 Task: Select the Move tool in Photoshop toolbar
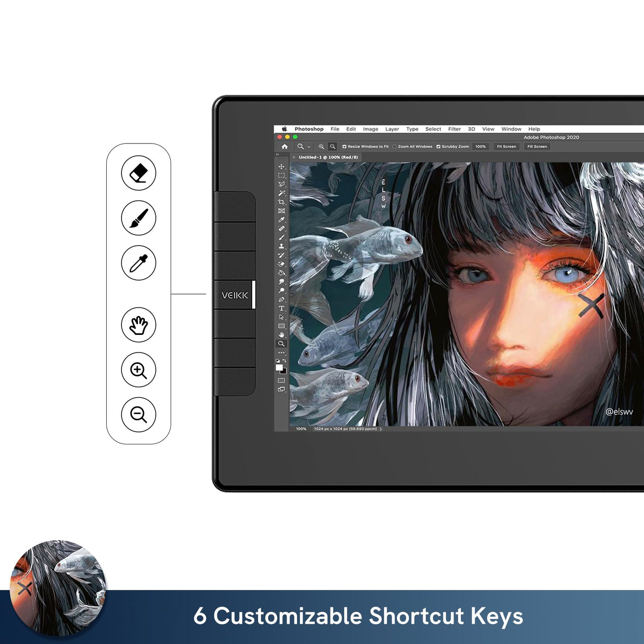click(x=281, y=167)
